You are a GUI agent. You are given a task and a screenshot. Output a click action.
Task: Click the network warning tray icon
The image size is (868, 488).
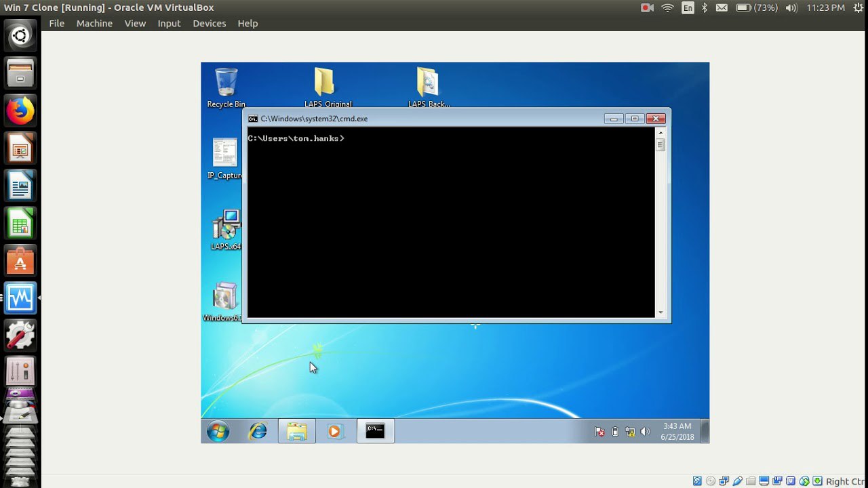pyautogui.click(x=630, y=432)
